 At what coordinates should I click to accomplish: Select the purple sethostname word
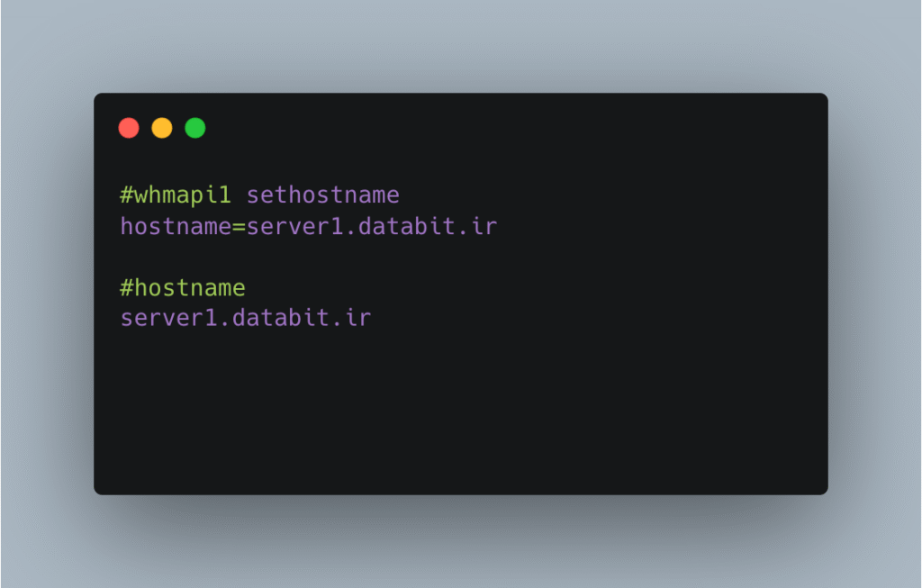[x=323, y=195]
